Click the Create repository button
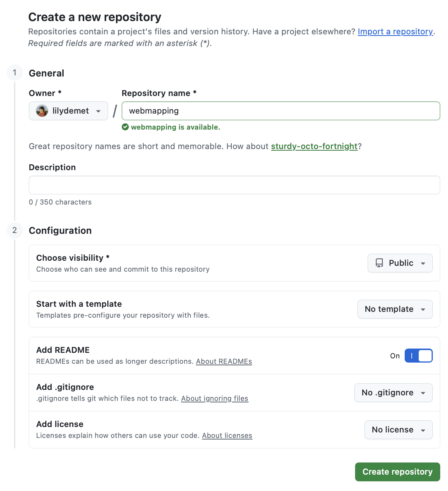Viewport: 448px width, 491px height. 397,472
